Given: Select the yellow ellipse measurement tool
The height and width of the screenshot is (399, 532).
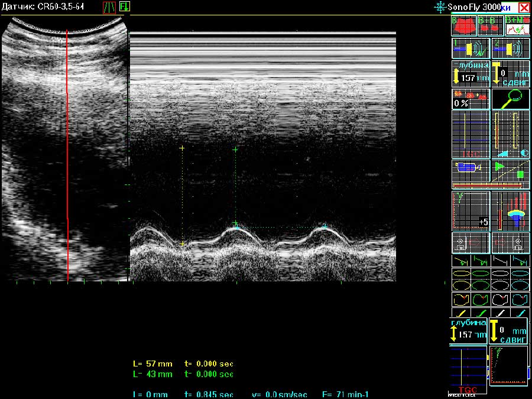Looking at the screenshot, I should click(461, 275).
